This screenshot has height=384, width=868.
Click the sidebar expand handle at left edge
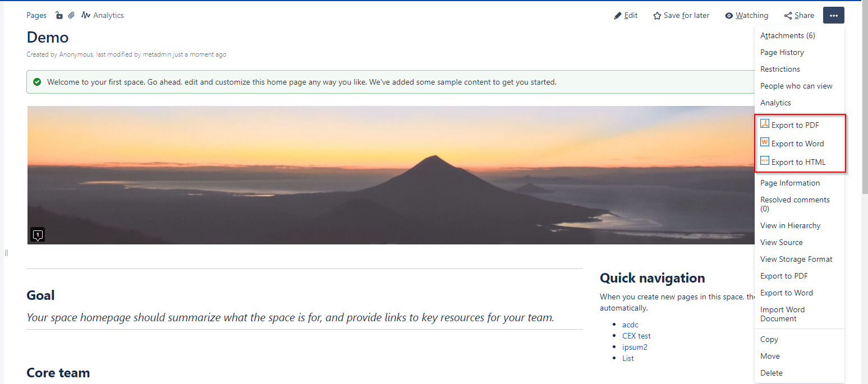click(x=6, y=253)
